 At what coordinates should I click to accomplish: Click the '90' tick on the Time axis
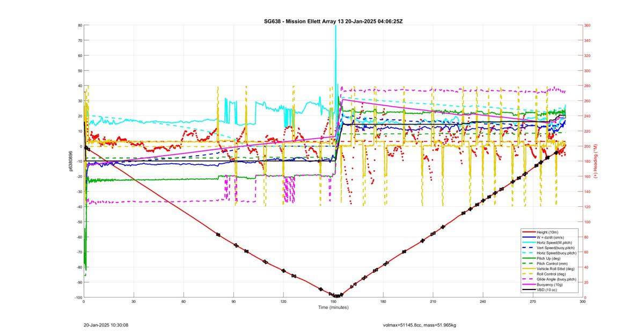(x=233, y=302)
